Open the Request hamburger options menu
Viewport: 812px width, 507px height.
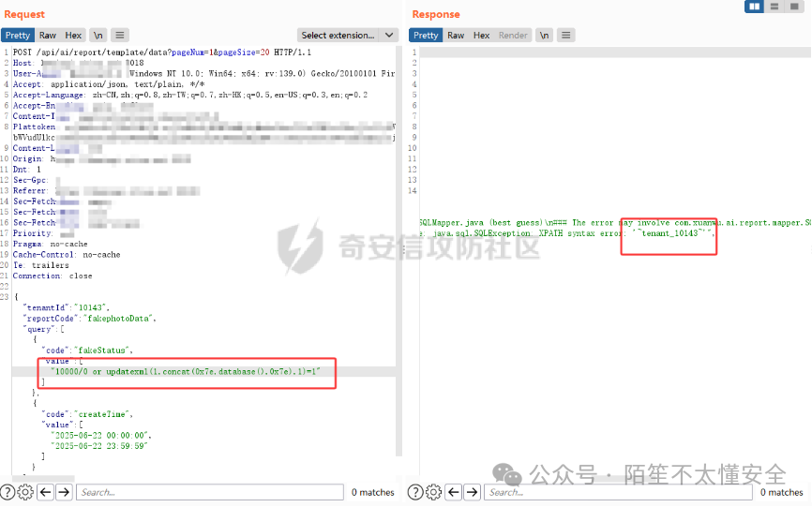120,36
